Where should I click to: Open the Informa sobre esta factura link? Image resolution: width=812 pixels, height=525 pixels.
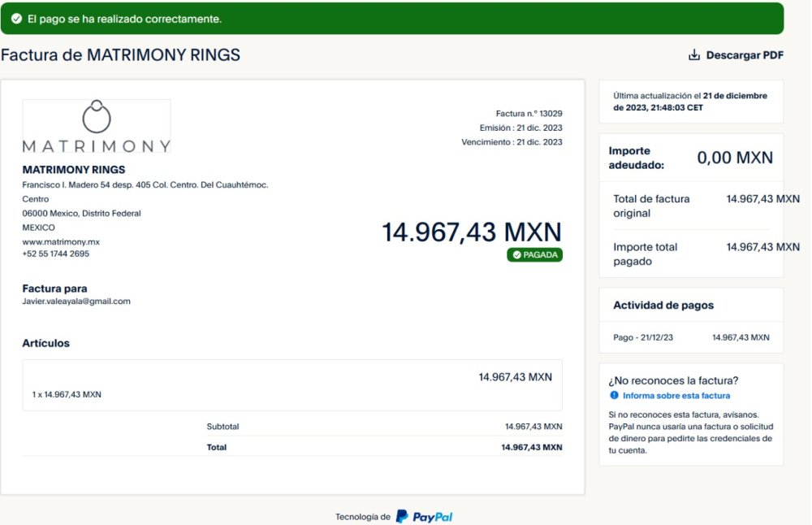pos(676,396)
